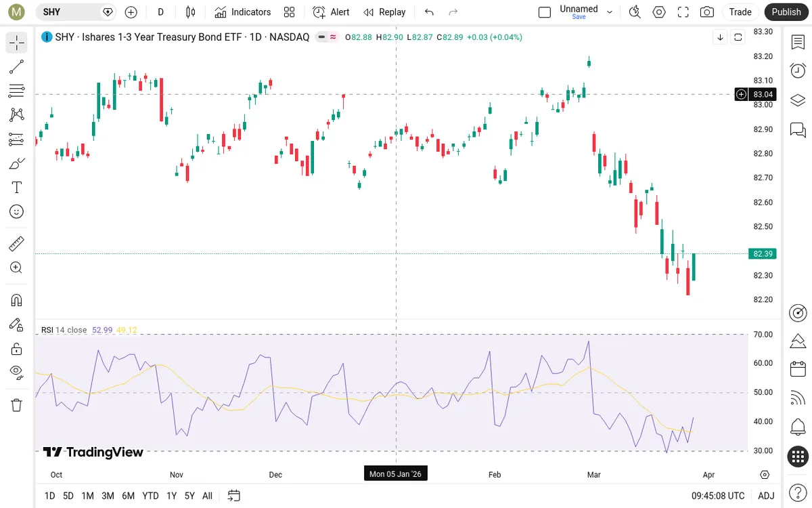
Task: Open chart settings hexagon icon
Action: click(659, 12)
